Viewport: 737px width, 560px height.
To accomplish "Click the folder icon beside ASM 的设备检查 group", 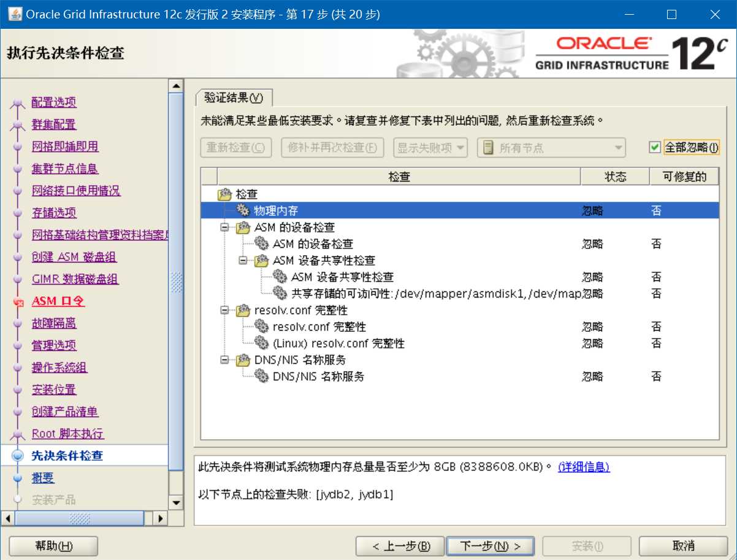I will (243, 227).
